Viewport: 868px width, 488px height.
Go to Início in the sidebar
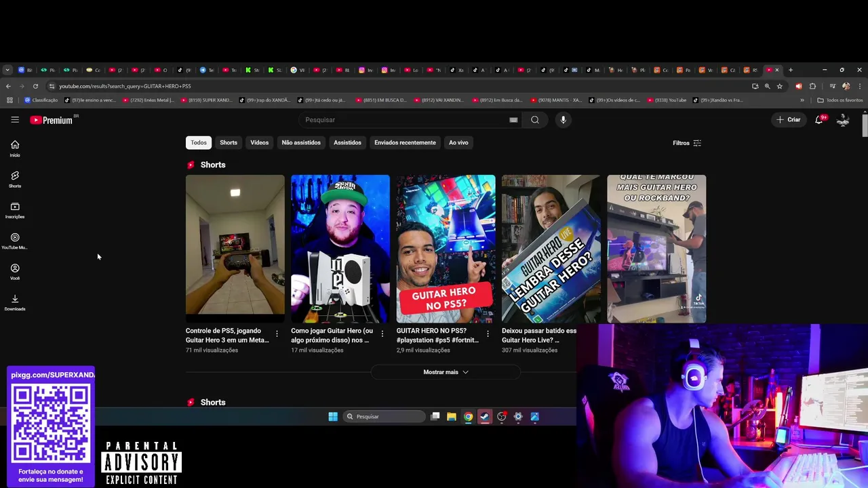[15, 148]
